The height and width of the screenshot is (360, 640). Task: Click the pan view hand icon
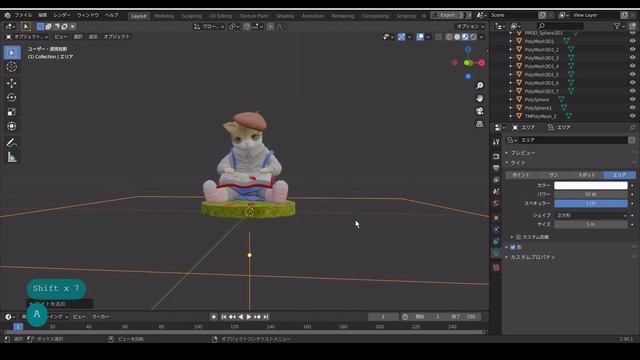pos(480,98)
